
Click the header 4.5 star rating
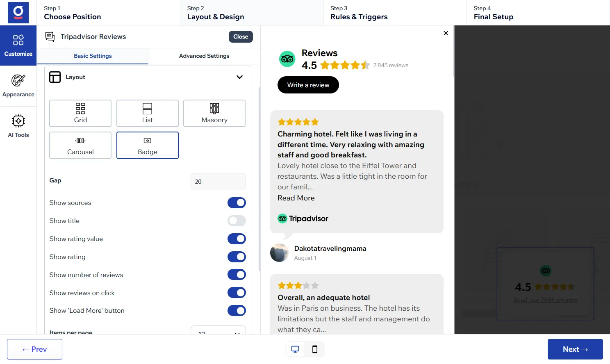[x=345, y=65]
